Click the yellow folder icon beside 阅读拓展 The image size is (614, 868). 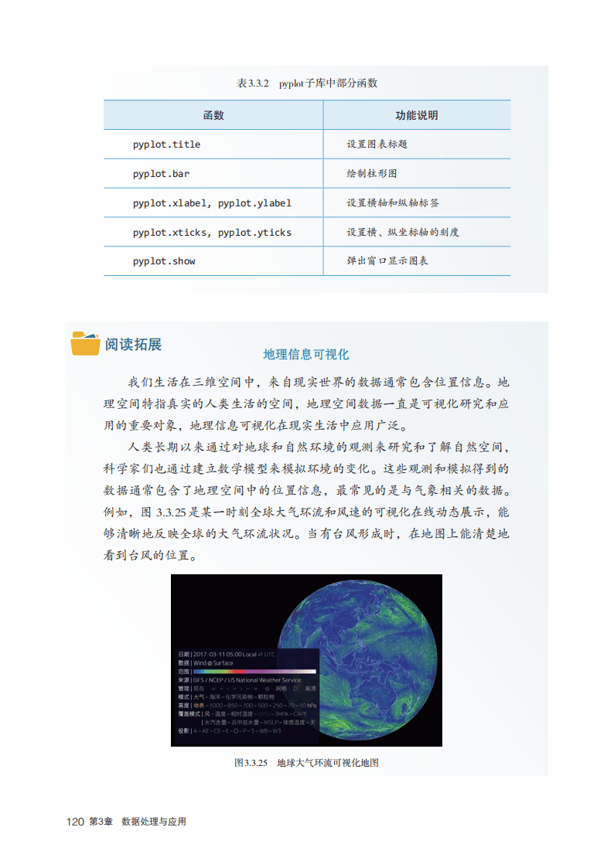tap(85, 344)
